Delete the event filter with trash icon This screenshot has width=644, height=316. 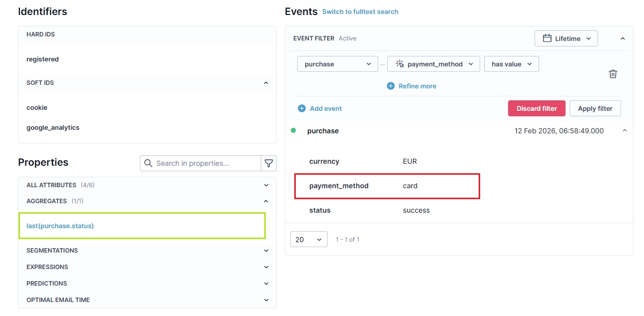(x=613, y=74)
